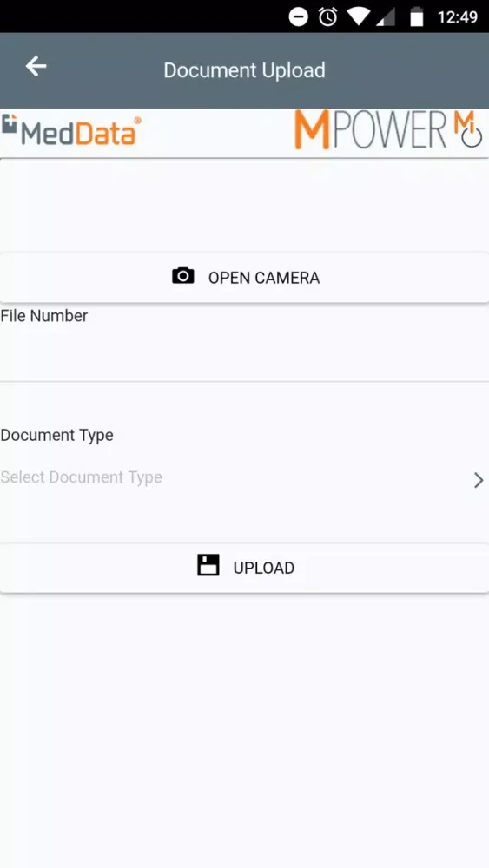The image size is (489, 868).
Task: Tap the Document Type label
Action: click(x=56, y=435)
